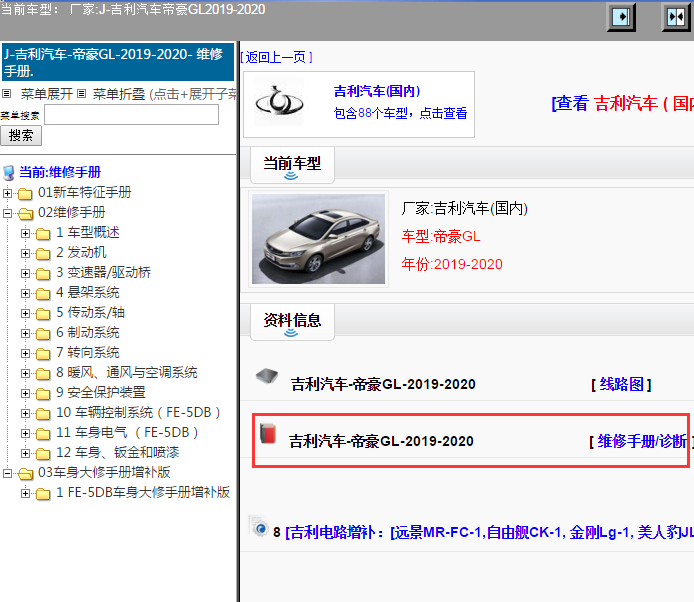
Task: Expand the 1 车型概述 node
Action: pyautogui.click(x=25, y=233)
